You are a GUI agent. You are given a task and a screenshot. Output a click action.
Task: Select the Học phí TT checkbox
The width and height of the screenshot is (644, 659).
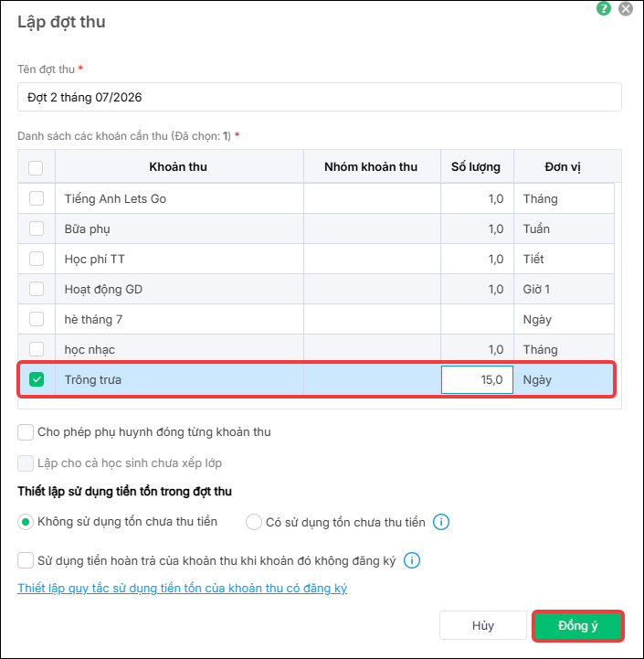(37, 259)
